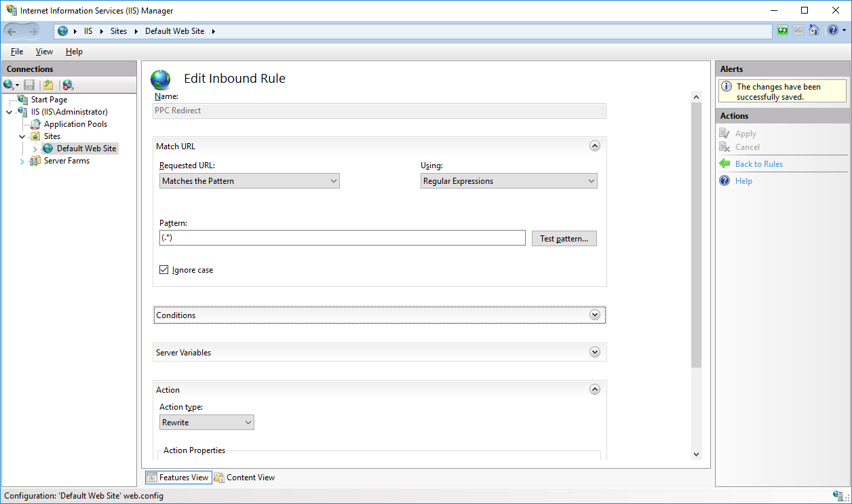Switch to Content View tab
Screen dimensions: 852x504
pyautogui.click(x=245, y=478)
